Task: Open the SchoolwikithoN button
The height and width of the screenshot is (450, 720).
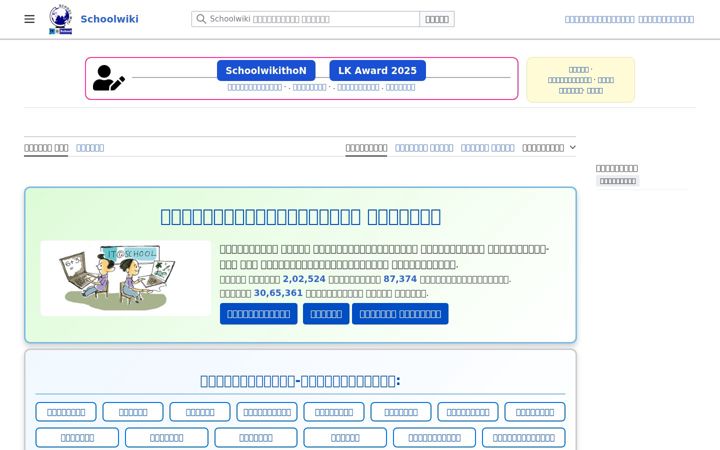Action: point(266,70)
